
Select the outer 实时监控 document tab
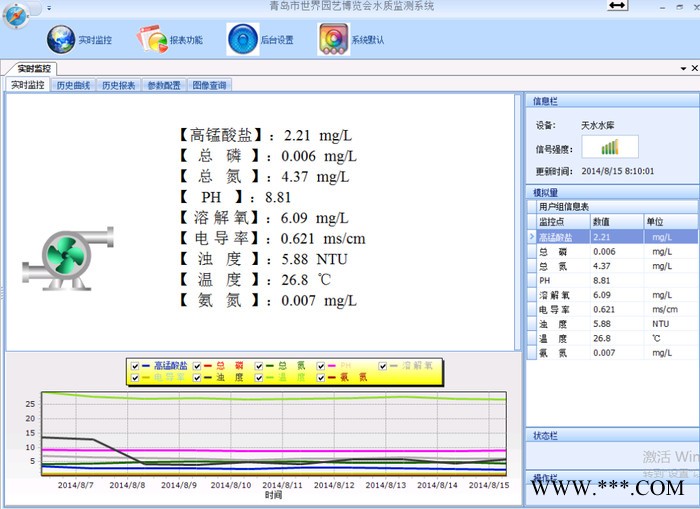(x=34, y=68)
